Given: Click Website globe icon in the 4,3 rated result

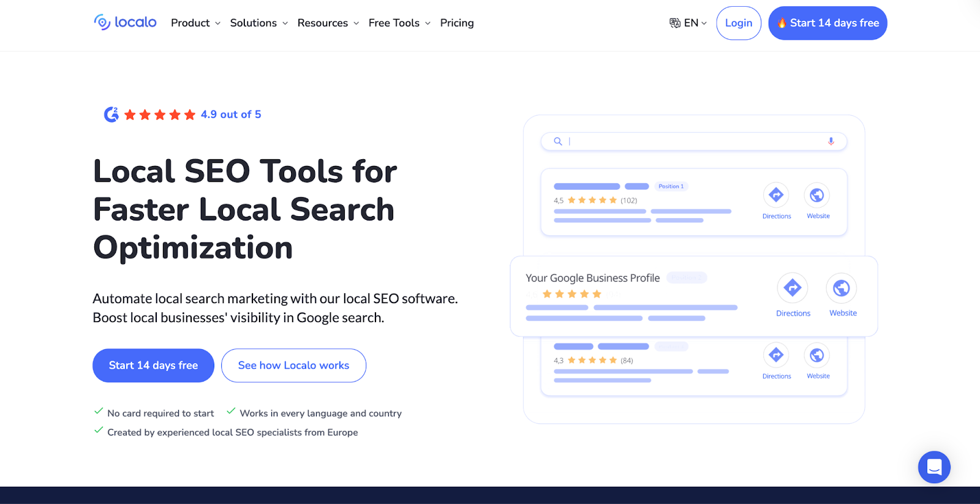Looking at the screenshot, I should (817, 355).
